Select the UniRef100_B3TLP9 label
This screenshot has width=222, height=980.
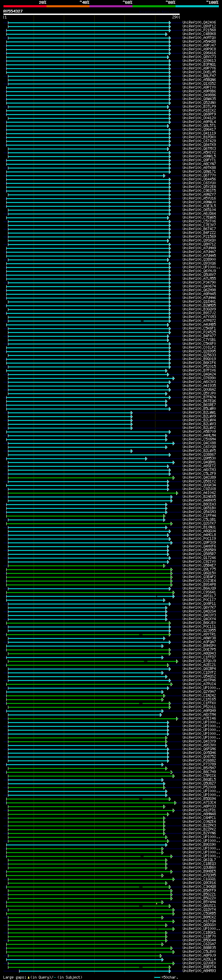(x=199, y=106)
